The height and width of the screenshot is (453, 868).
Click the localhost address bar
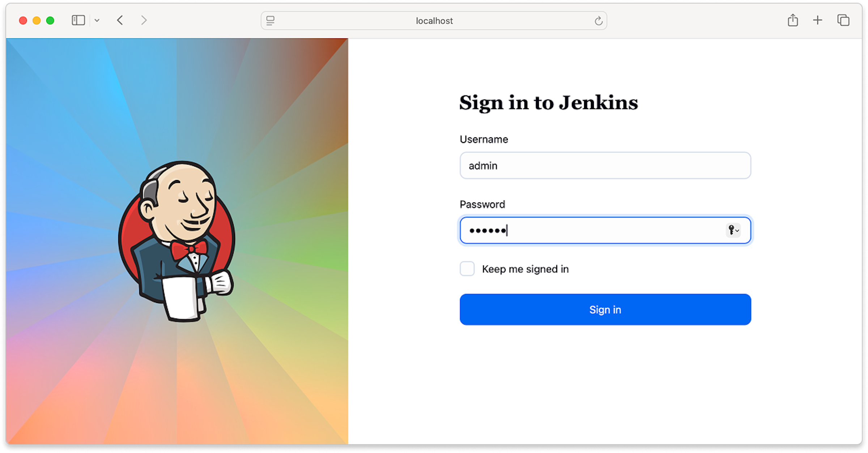[434, 21]
